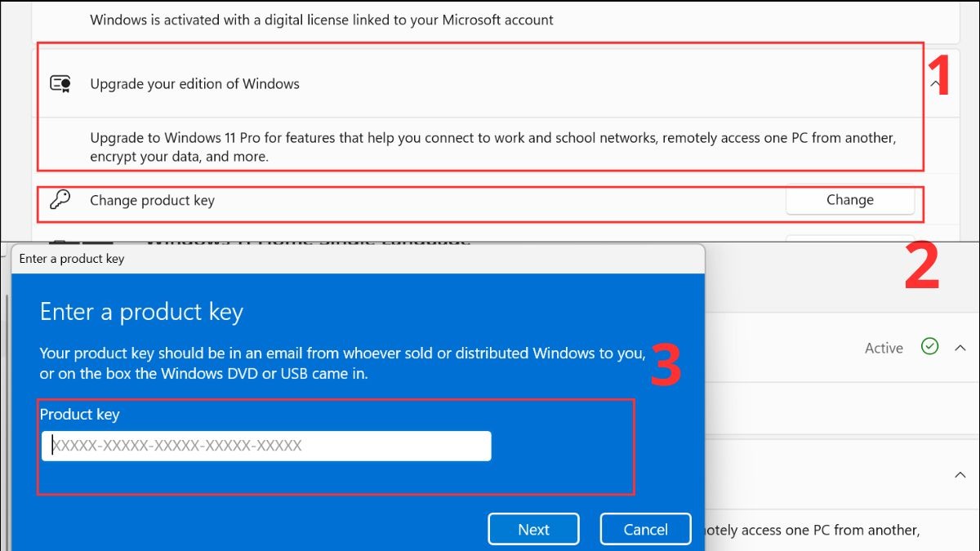980x551 pixels.
Task: Click the Enter a product key heading
Action: tap(141, 312)
